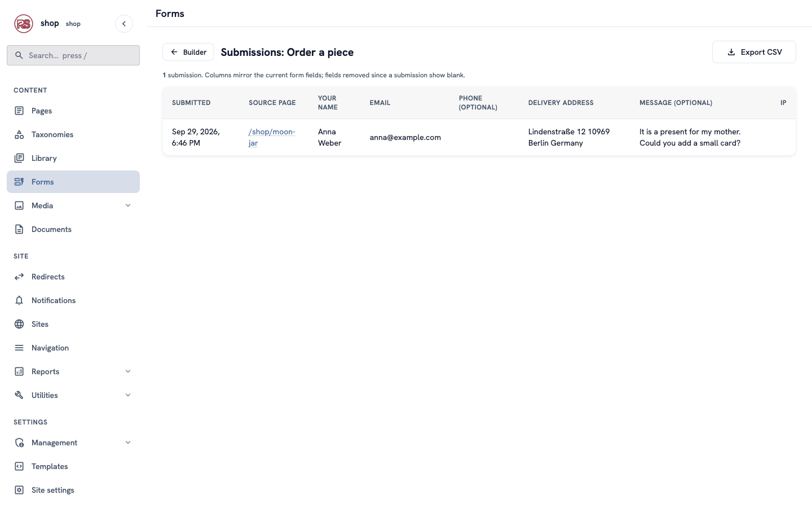The image size is (812, 508).
Task: Click the Notifications bell icon
Action: [x=19, y=300]
